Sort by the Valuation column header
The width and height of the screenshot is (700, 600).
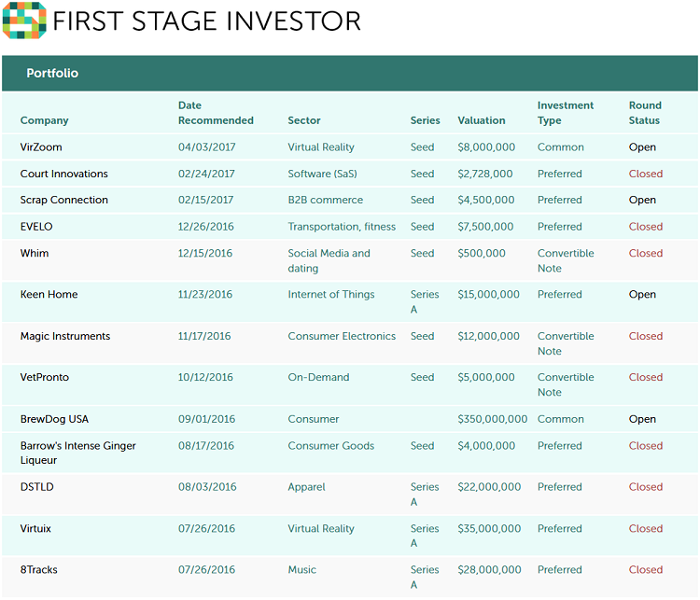coord(482,120)
